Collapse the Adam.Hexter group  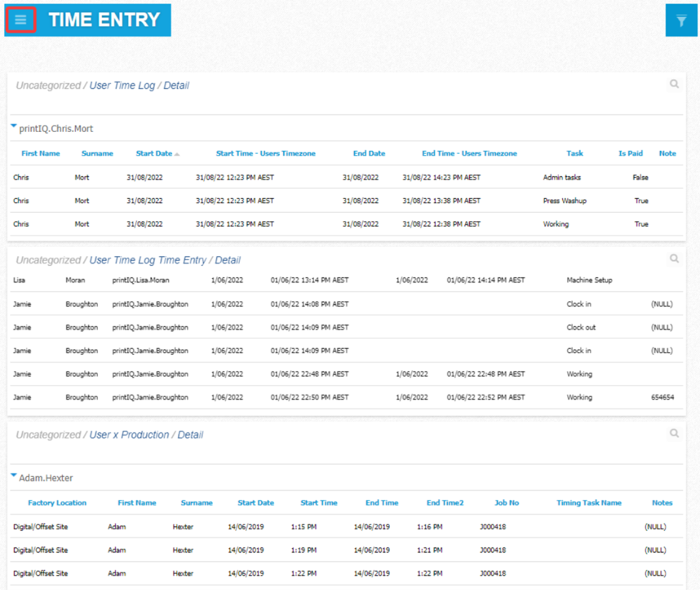(x=13, y=476)
